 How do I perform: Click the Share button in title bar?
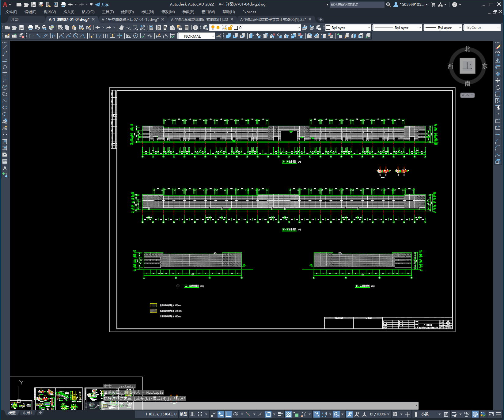pos(102,5)
